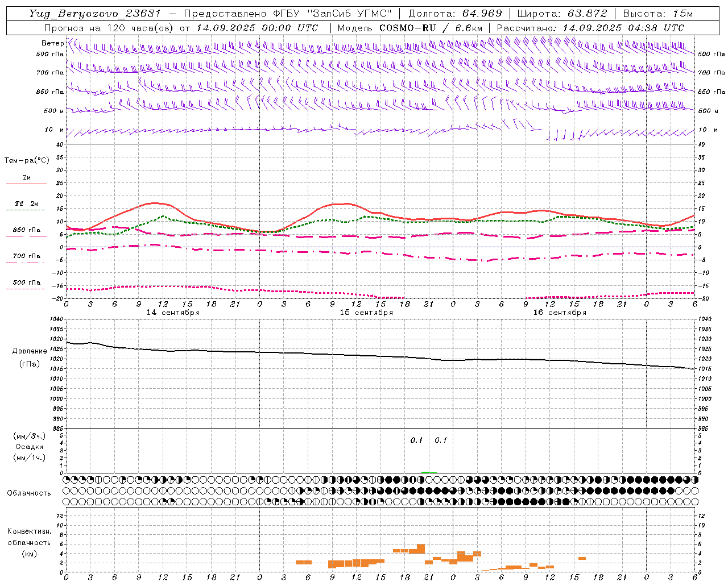728x582 pixels.
Task: Click the 'Прогноз на 120 часа(ов)' forecast text
Action: click(109, 28)
